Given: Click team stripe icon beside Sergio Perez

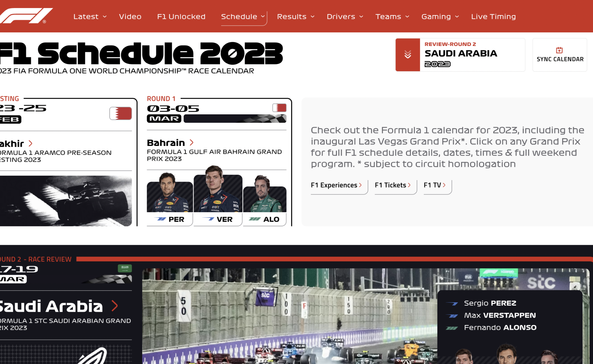Looking at the screenshot, I should pyautogui.click(x=452, y=304).
